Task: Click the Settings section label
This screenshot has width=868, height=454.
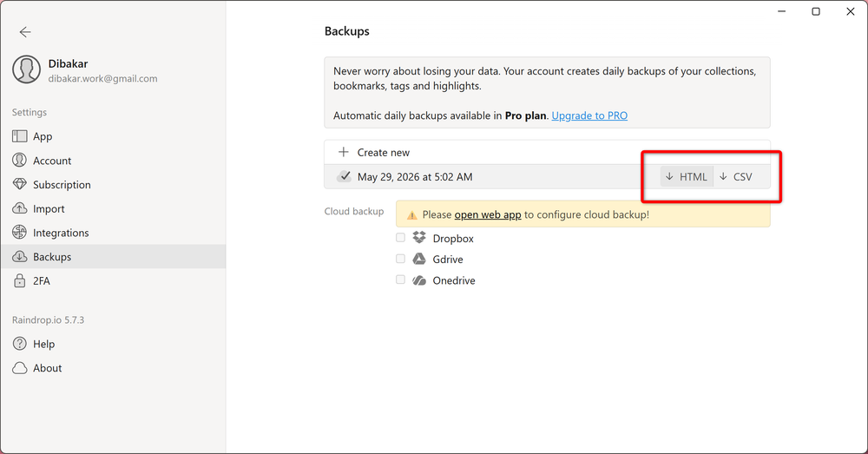Action: pyautogui.click(x=30, y=112)
